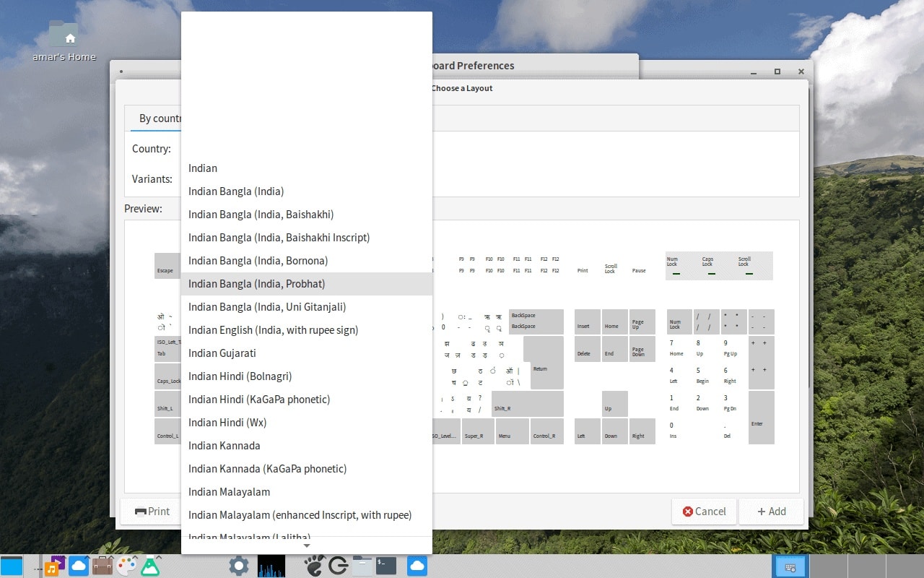Open the paint palette graphics launcher

tap(127, 566)
